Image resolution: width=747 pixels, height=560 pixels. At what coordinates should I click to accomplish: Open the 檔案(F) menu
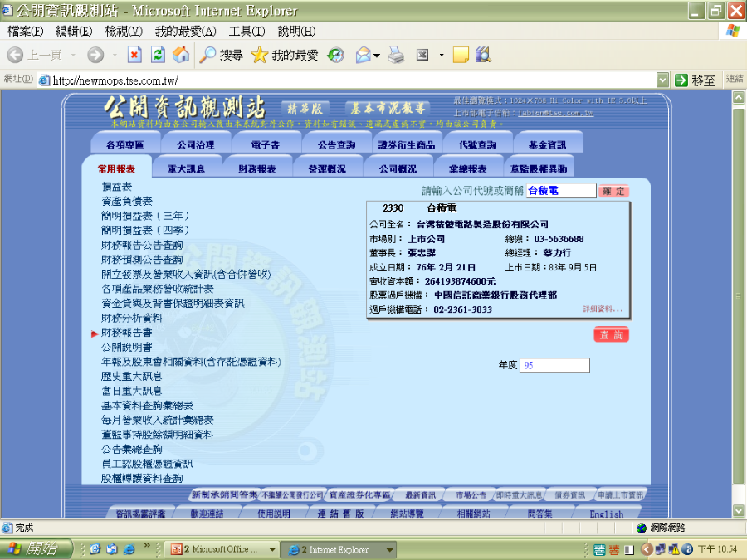pyautogui.click(x=25, y=32)
